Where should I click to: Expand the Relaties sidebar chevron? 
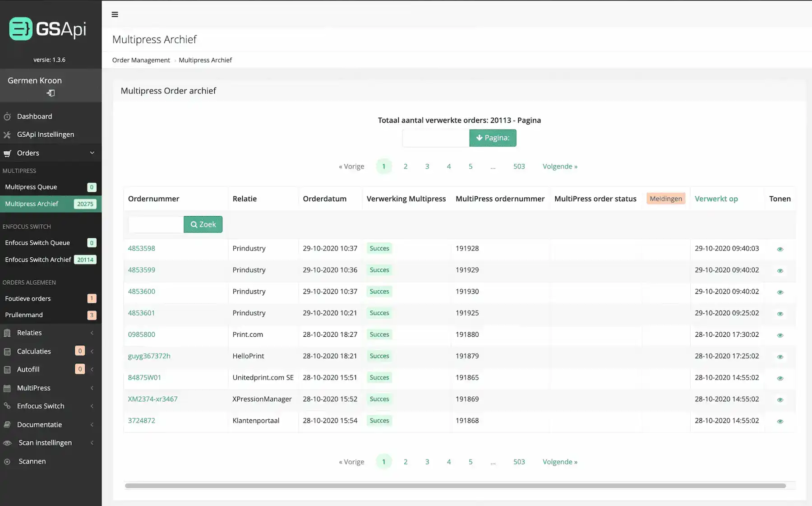[92, 333]
